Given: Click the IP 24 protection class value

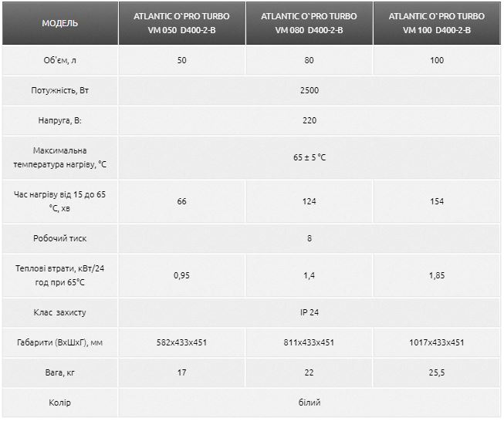Looking at the screenshot, I should click(x=309, y=312).
